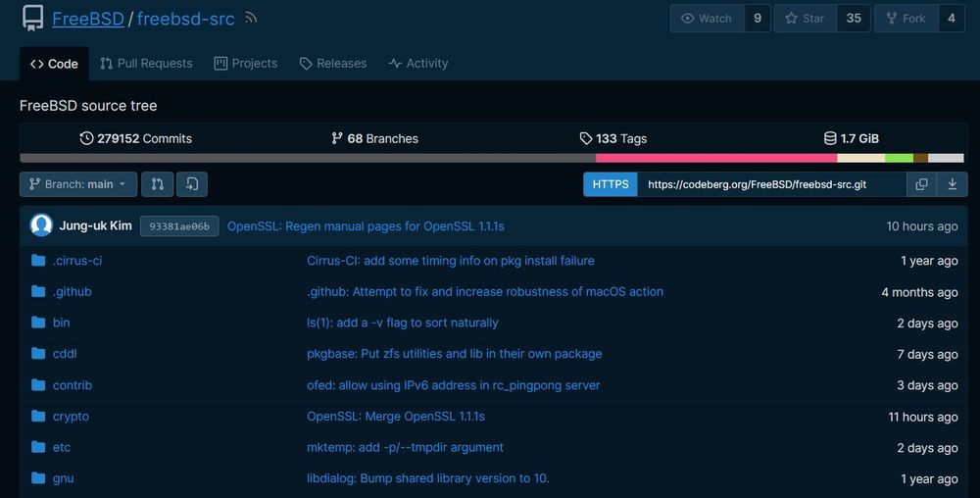Viewport: 980px width, 498px height.
Task: Expand the Branch: main dropdown
Action: 78,184
